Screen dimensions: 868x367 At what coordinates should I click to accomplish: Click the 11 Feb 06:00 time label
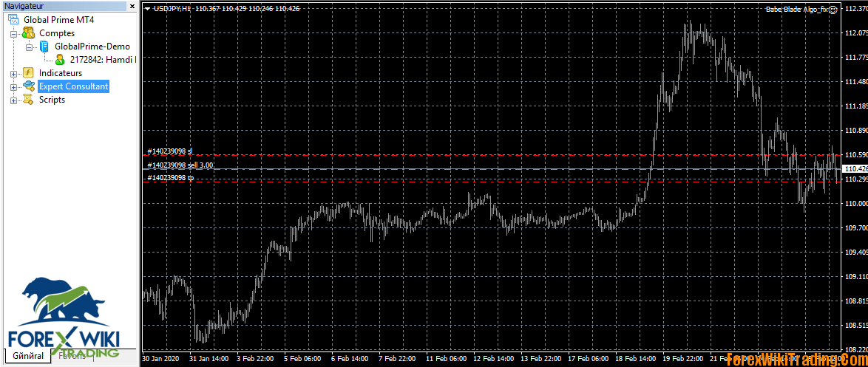click(447, 358)
